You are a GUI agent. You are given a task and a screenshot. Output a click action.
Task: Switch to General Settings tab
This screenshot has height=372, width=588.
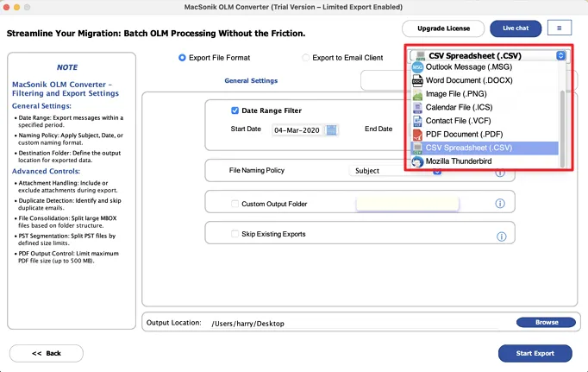coord(251,81)
